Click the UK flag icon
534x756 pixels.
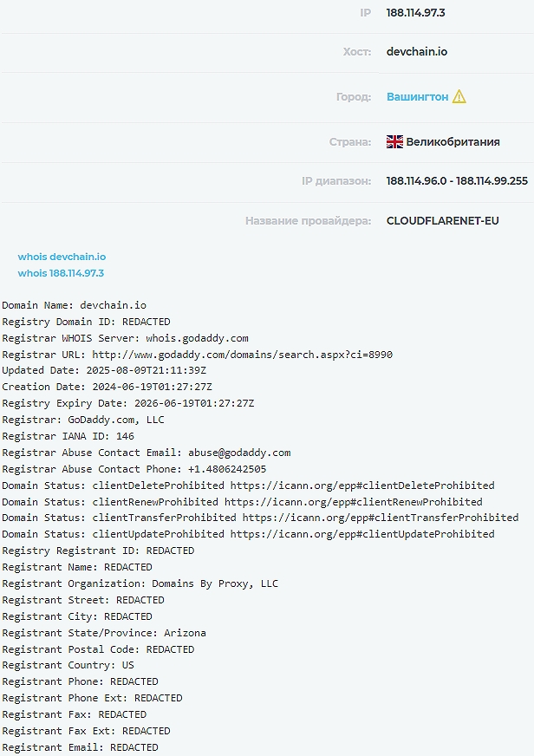pyautogui.click(x=394, y=141)
